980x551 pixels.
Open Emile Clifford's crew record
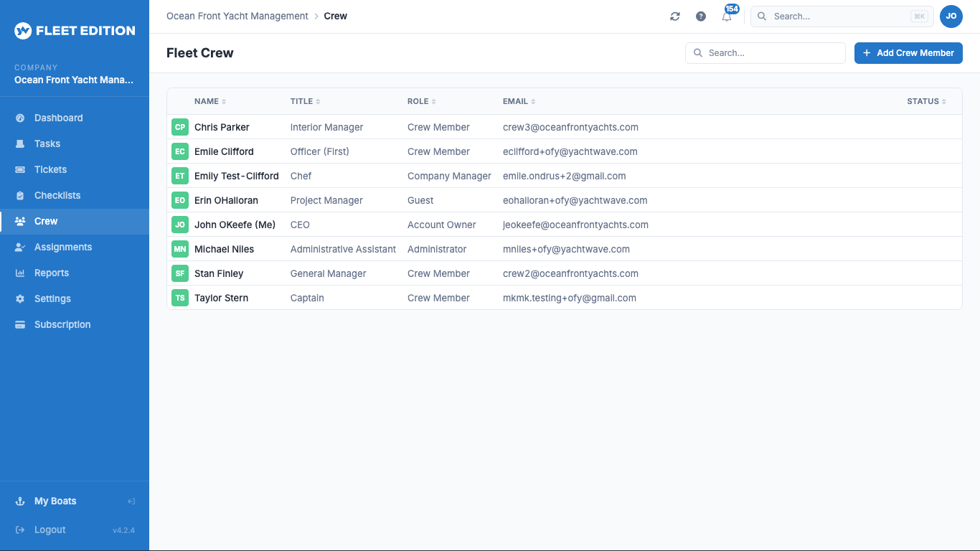(224, 151)
